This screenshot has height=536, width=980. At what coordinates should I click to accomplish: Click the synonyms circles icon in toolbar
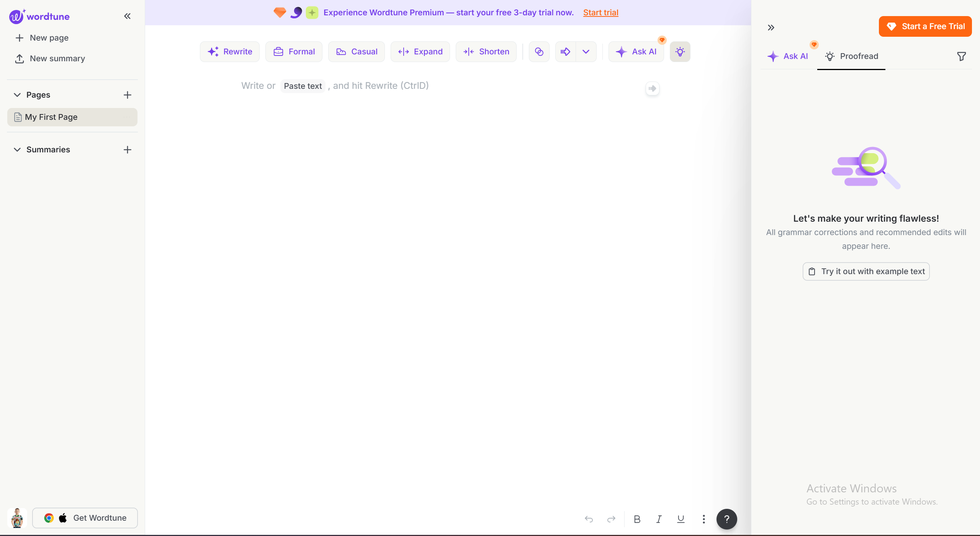tap(539, 51)
